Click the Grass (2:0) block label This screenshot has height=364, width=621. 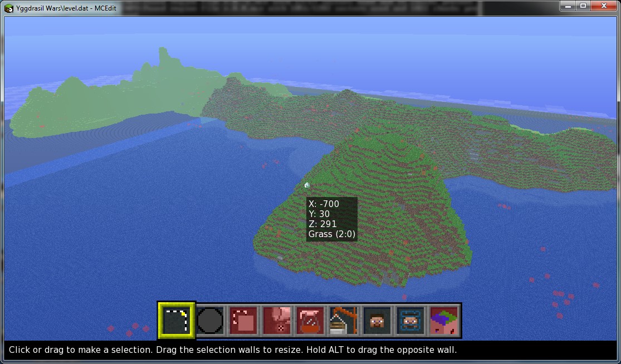pos(332,234)
